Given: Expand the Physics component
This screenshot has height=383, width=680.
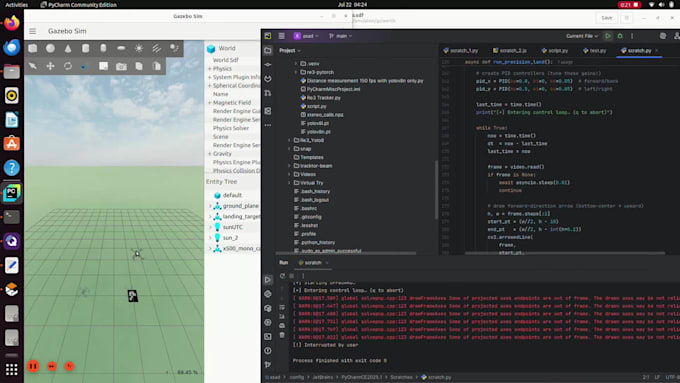Looking at the screenshot, I should [x=209, y=69].
